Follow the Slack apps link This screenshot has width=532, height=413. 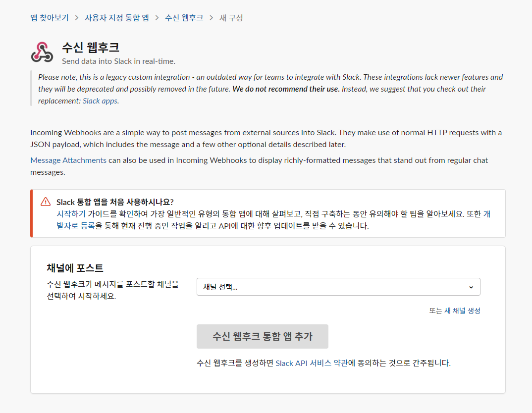pos(100,101)
